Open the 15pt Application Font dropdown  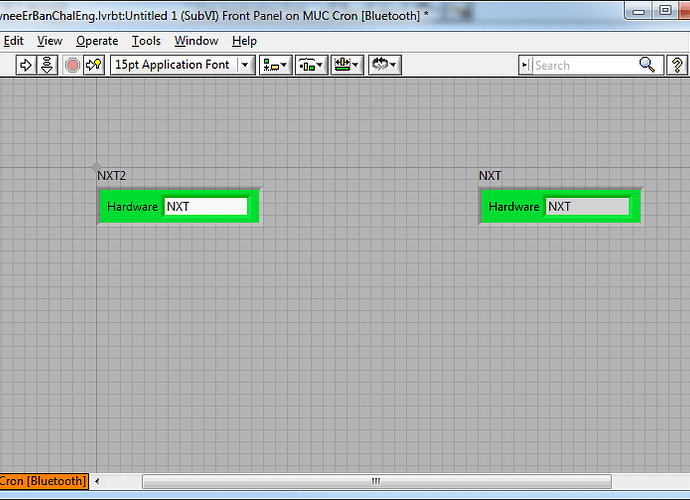pos(183,65)
